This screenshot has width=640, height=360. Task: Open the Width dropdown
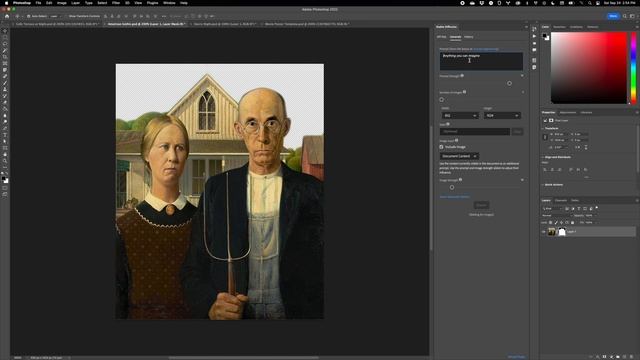click(460, 116)
